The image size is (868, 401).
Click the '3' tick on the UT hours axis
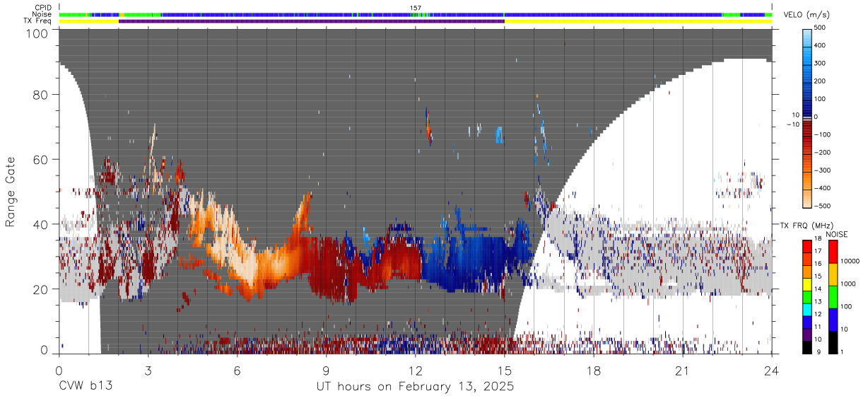[148, 371]
